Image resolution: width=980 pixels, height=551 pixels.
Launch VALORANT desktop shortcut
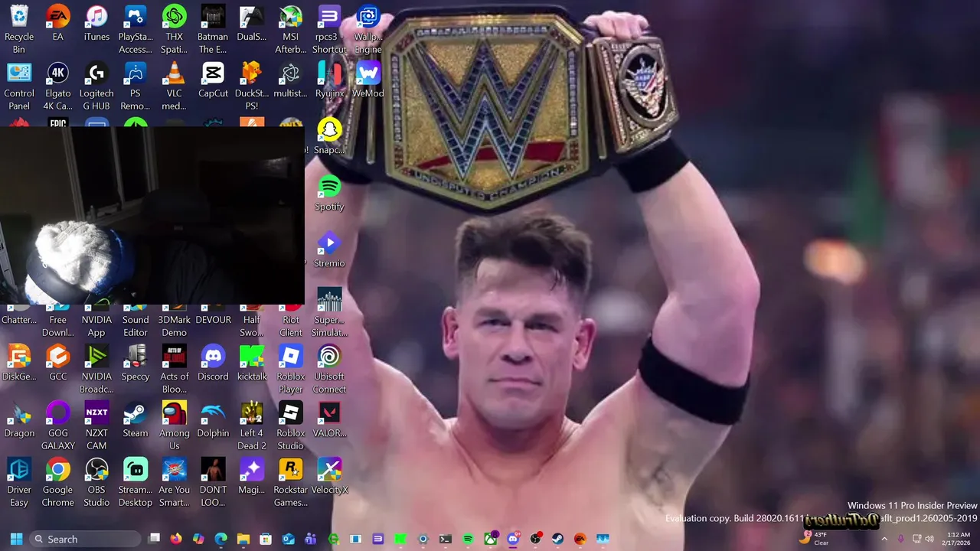coord(329,419)
